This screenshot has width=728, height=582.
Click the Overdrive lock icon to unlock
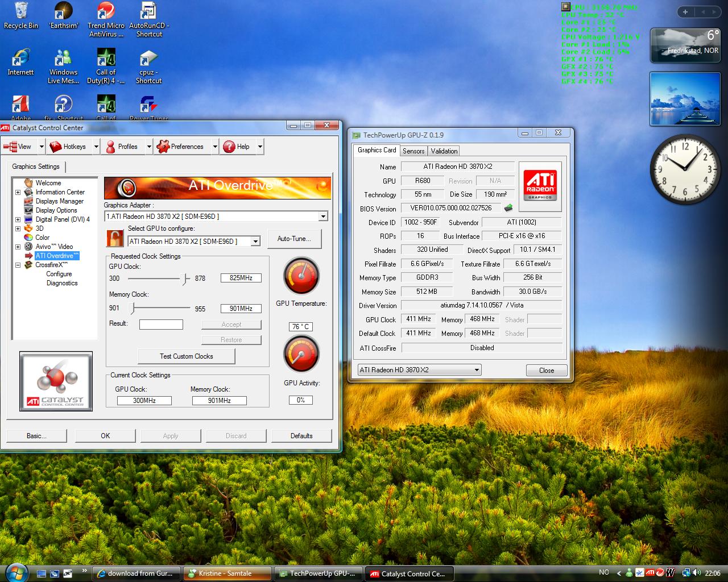point(115,238)
